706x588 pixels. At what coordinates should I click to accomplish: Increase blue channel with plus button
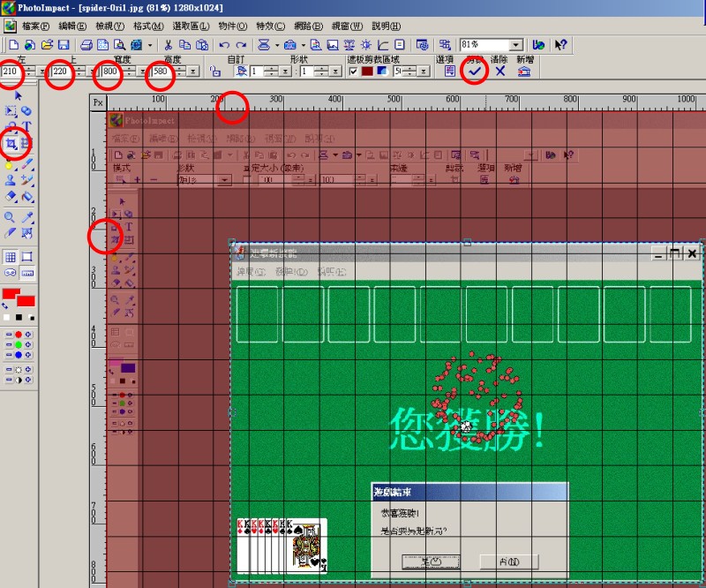tap(28, 355)
